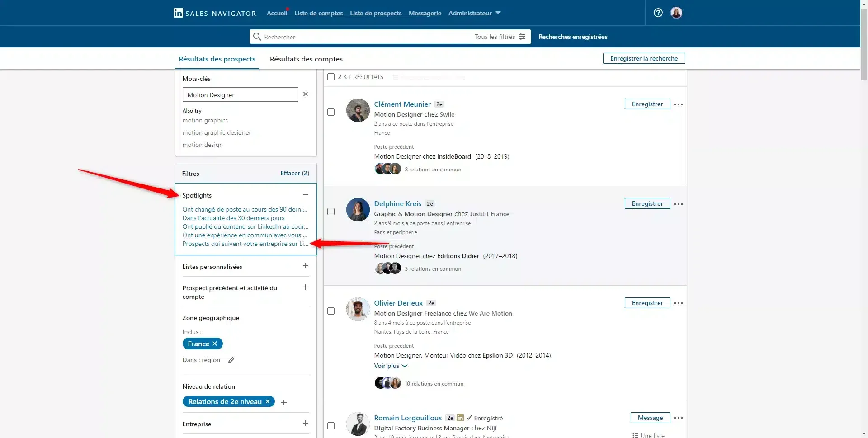The image size is (868, 438).
Task: Open the Administrateur dropdown menu
Action: 474,13
